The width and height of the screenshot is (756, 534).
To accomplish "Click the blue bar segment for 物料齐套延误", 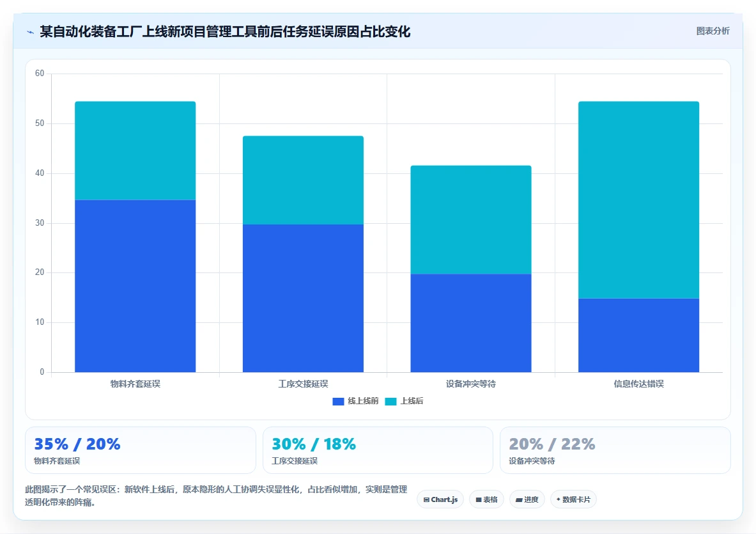I will click(x=135, y=286).
